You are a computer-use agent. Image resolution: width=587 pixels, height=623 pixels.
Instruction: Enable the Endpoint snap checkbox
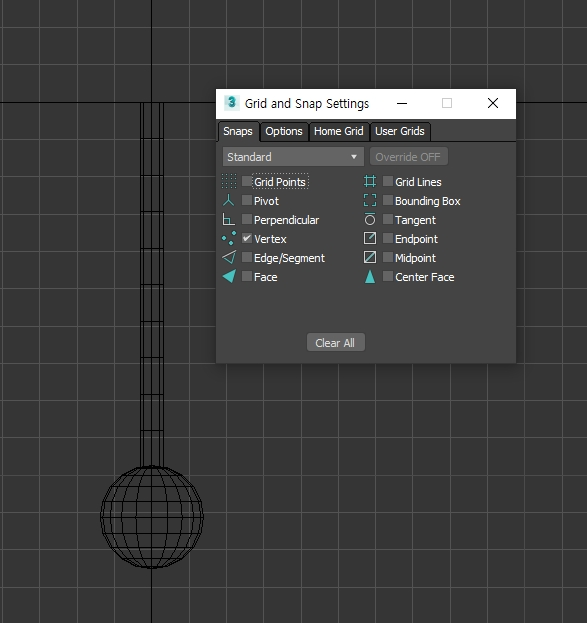click(x=388, y=238)
